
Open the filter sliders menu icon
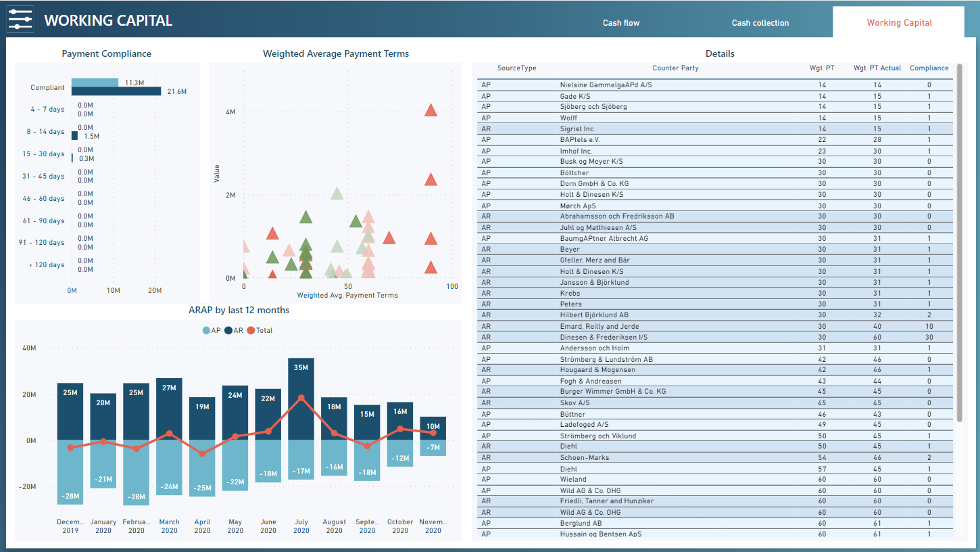click(x=20, y=19)
